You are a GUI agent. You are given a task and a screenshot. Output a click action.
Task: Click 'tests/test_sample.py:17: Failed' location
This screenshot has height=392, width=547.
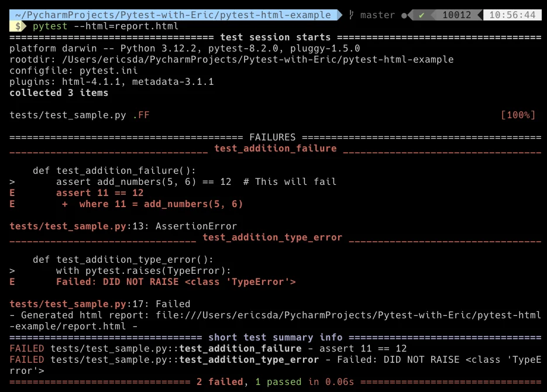(x=100, y=304)
